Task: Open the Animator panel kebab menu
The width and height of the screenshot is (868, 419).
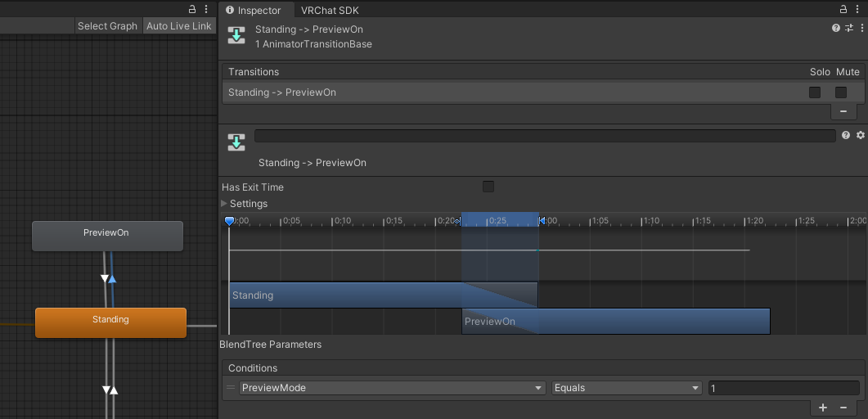Action: (x=206, y=9)
